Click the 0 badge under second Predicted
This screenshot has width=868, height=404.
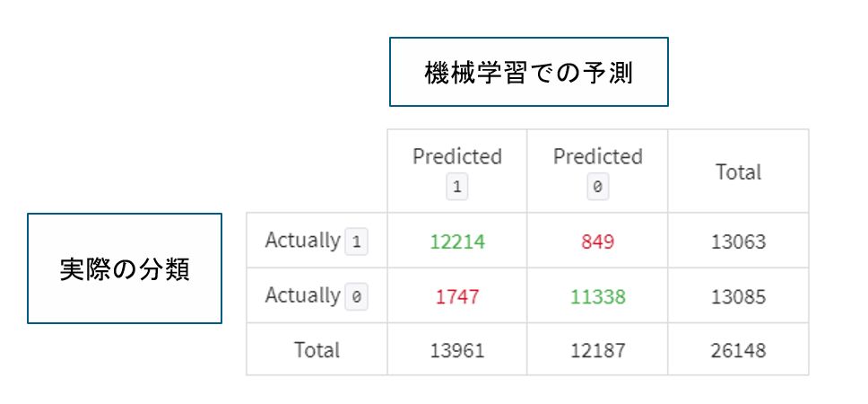pos(598,188)
